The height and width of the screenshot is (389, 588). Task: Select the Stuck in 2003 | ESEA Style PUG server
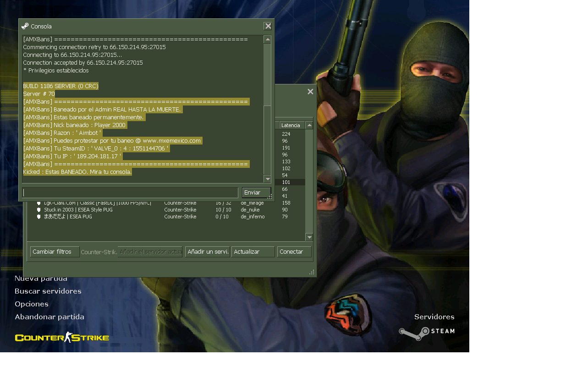pyautogui.click(x=166, y=210)
